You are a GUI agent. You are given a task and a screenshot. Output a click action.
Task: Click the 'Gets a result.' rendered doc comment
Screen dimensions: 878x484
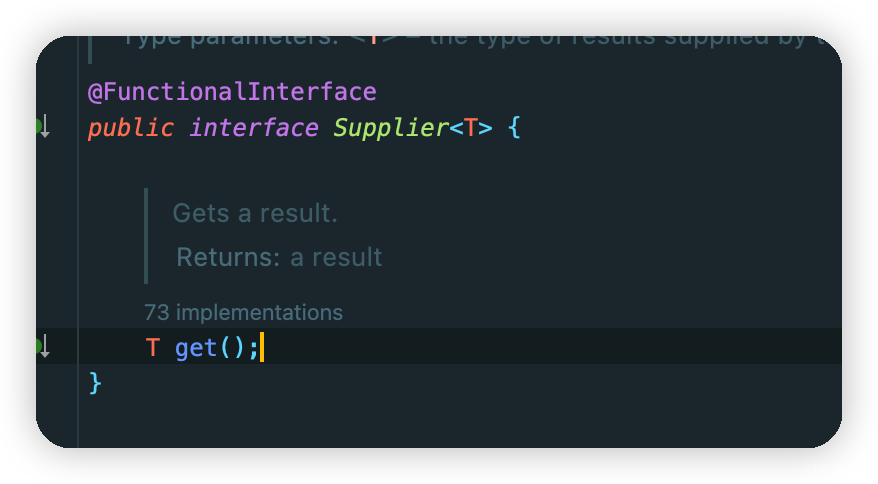[x=255, y=213]
